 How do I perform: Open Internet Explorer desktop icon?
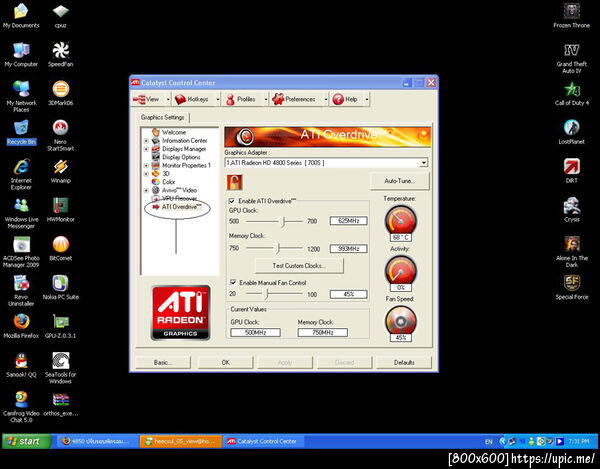[x=21, y=174]
